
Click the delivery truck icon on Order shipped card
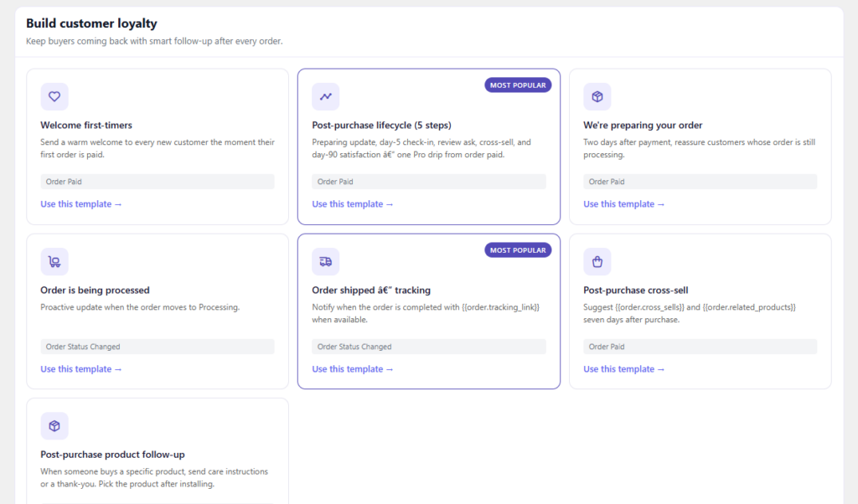click(x=326, y=262)
